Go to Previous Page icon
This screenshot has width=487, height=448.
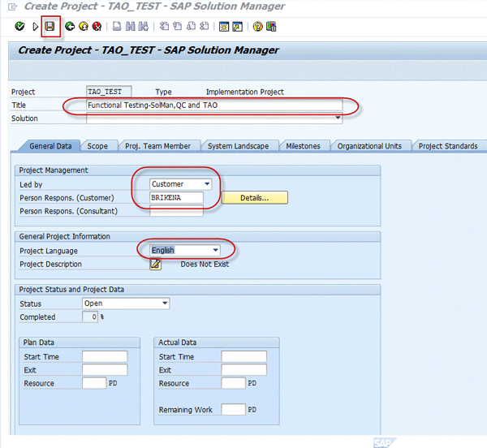(x=177, y=27)
